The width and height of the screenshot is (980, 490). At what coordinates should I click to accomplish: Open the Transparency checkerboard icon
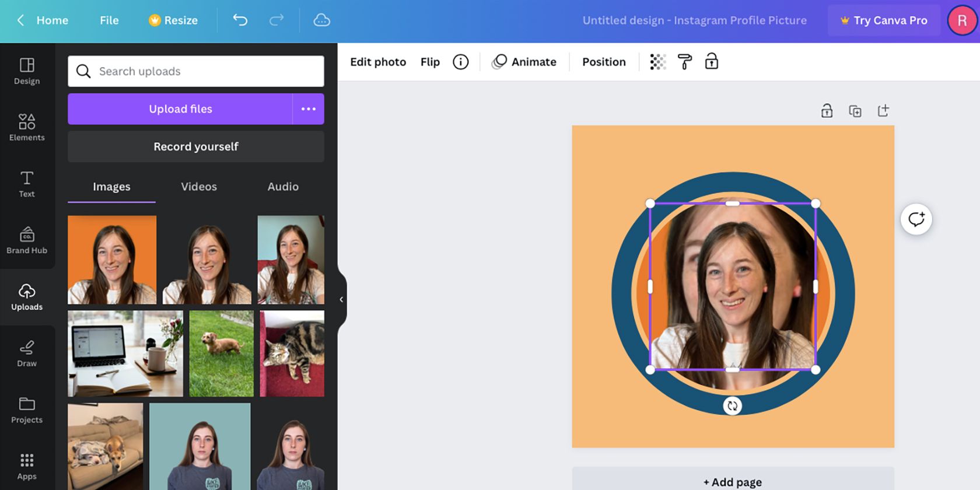click(x=658, y=62)
